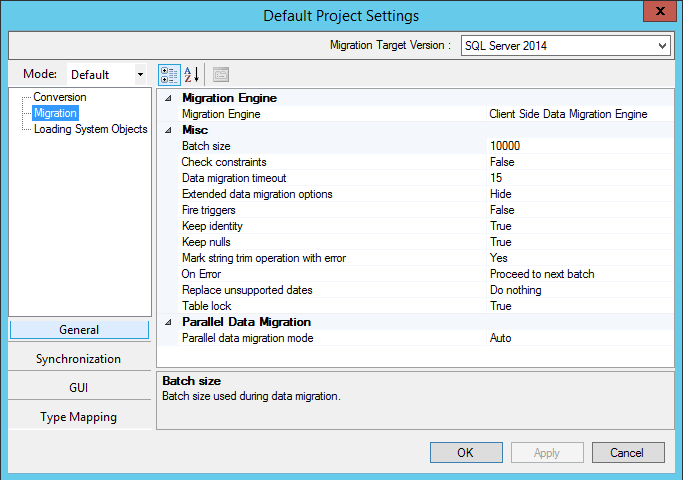The width and height of the screenshot is (684, 480).
Task: Select Conversion in the settings tree
Action: (60, 97)
